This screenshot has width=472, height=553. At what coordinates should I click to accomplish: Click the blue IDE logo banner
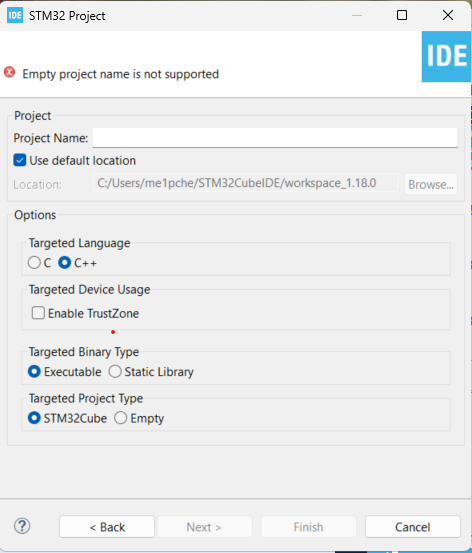tap(446, 56)
